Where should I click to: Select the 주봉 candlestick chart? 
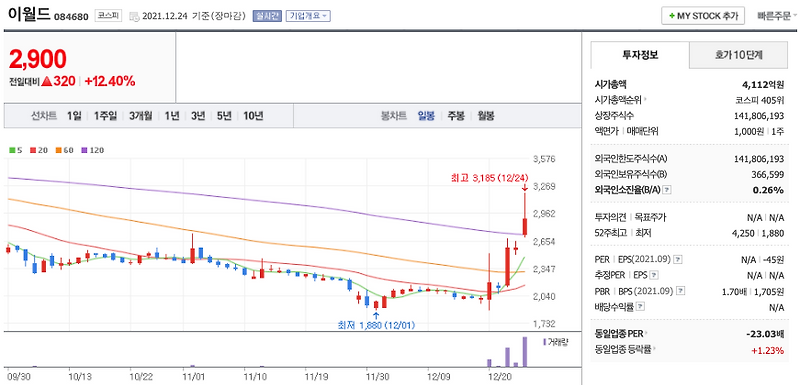(x=456, y=116)
